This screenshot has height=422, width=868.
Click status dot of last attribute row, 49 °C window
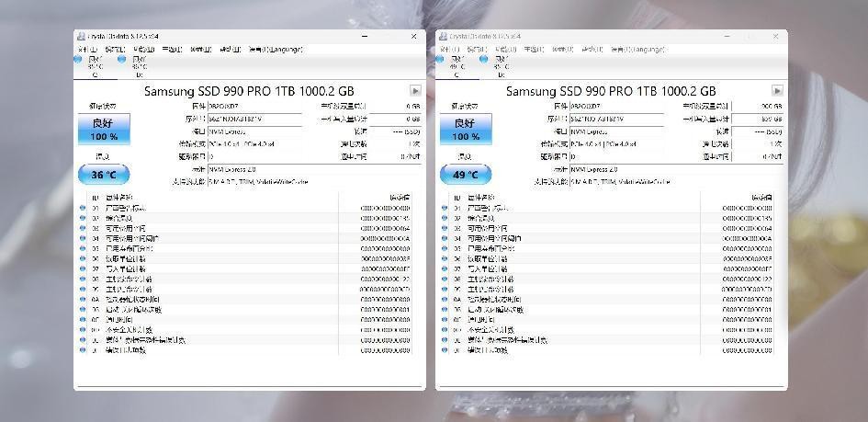click(x=445, y=350)
